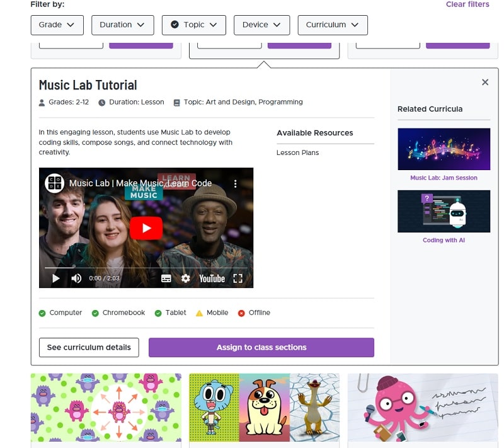Open the video's three-dot more menu

pos(235,183)
